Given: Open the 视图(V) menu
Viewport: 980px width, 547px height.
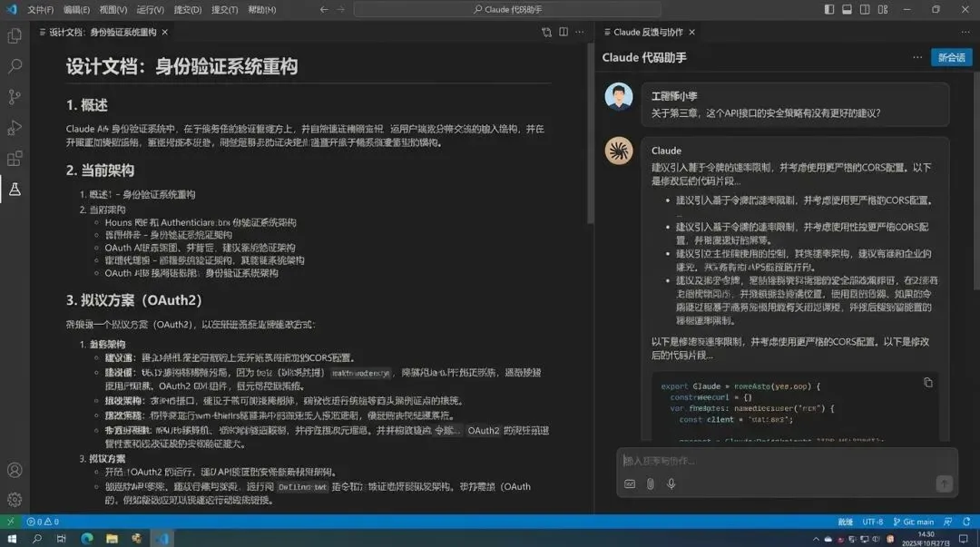Looking at the screenshot, I should (x=113, y=9).
